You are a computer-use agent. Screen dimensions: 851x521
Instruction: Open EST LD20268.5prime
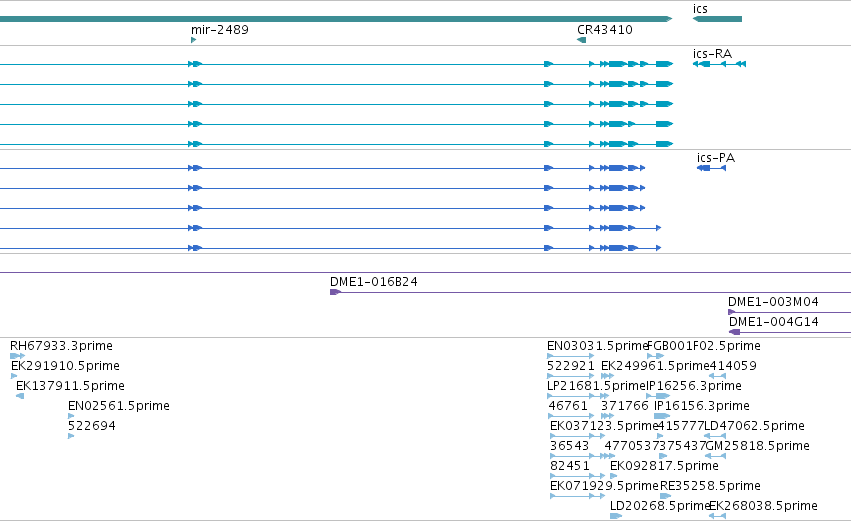(x=660, y=506)
